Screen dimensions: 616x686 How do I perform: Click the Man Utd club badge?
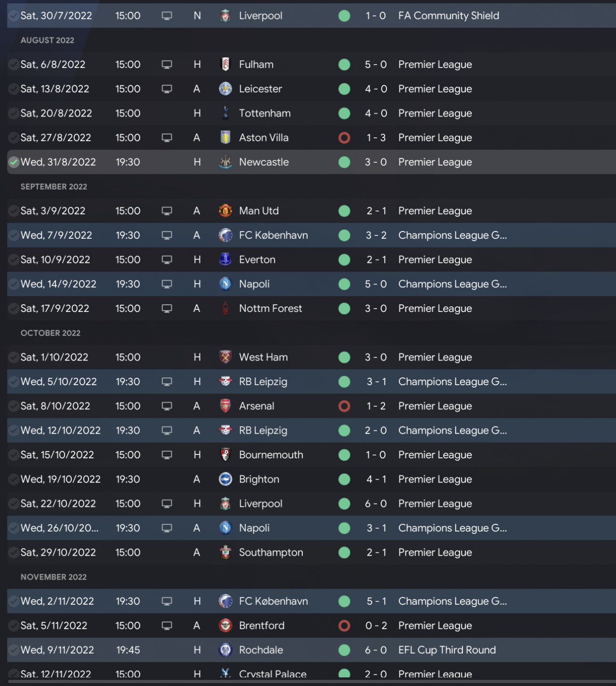pyautogui.click(x=225, y=211)
